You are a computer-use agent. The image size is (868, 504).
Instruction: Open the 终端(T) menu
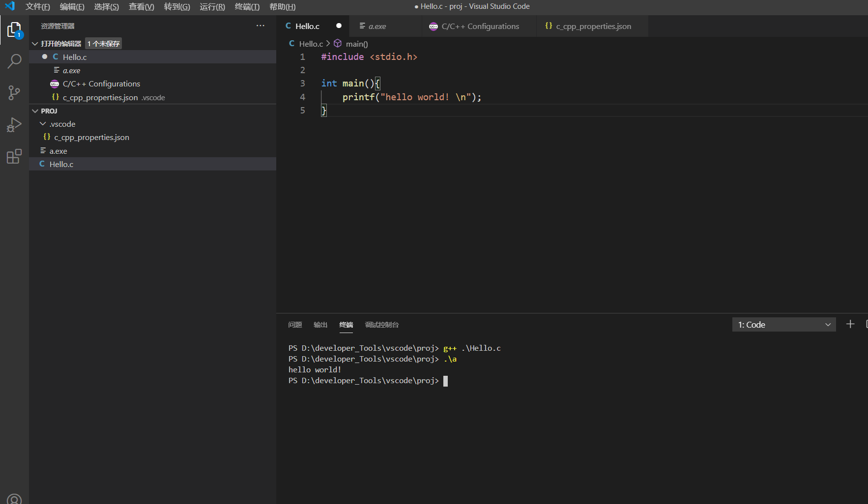[247, 6]
